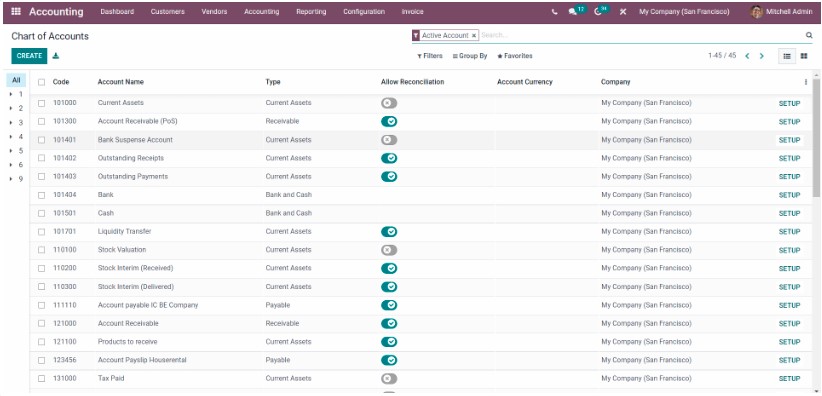Open the Group By dropdown

(470, 56)
